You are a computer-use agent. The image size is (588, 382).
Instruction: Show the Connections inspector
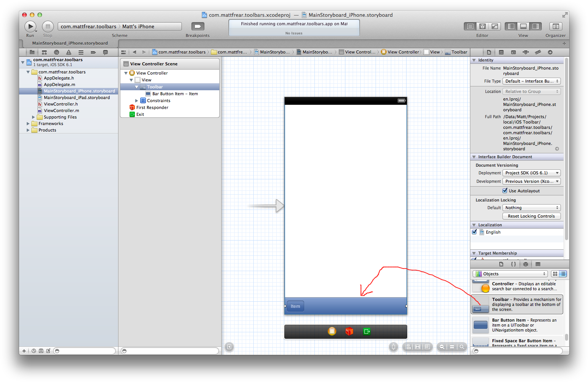point(551,52)
